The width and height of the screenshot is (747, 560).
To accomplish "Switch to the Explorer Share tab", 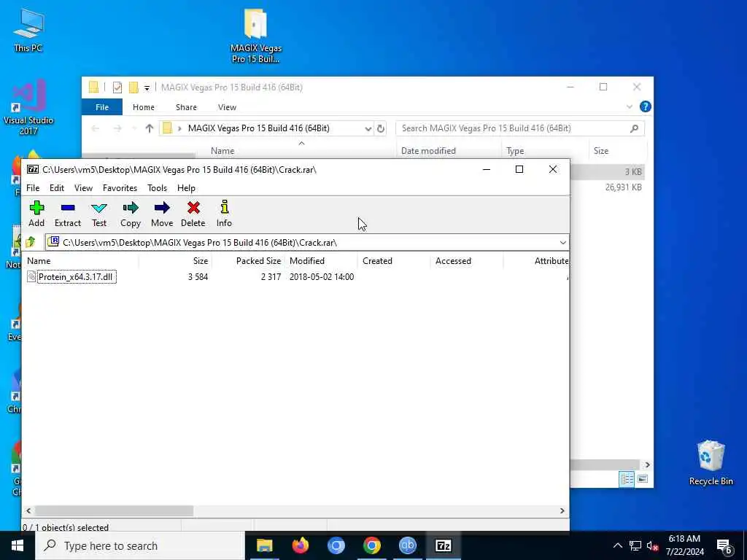I will (x=186, y=107).
